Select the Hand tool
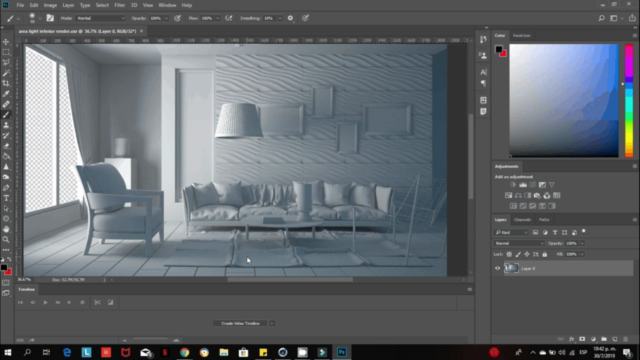Image resolution: width=640 pixels, height=360 pixels. 6,229
